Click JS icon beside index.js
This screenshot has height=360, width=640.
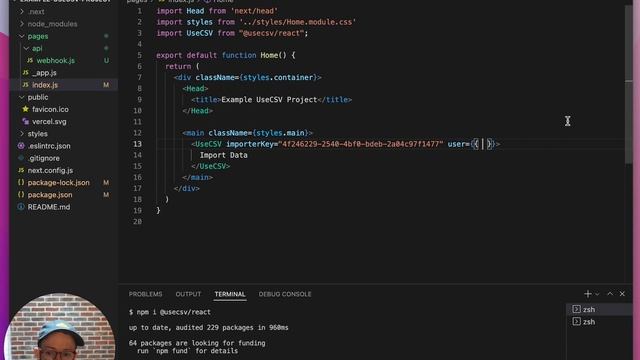(26, 85)
